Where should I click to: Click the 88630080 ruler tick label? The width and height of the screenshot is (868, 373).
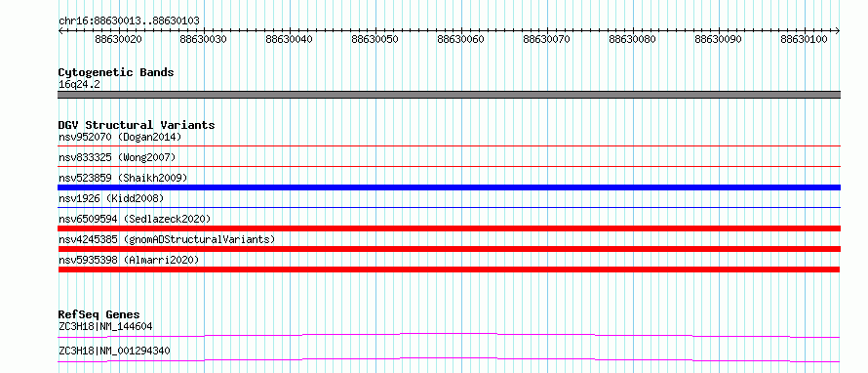point(633,39)
